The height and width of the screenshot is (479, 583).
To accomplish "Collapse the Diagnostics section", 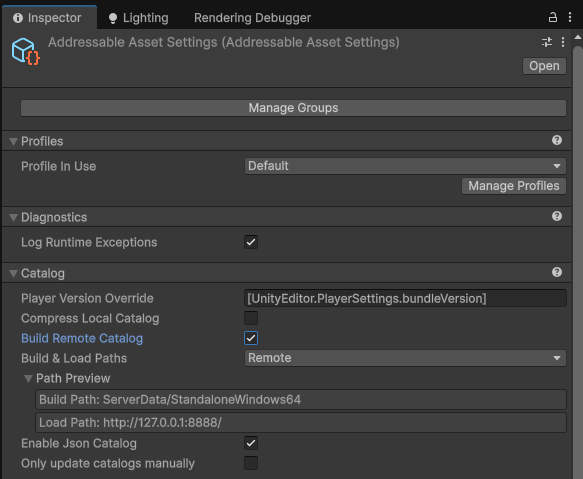I will pos(13,218).
